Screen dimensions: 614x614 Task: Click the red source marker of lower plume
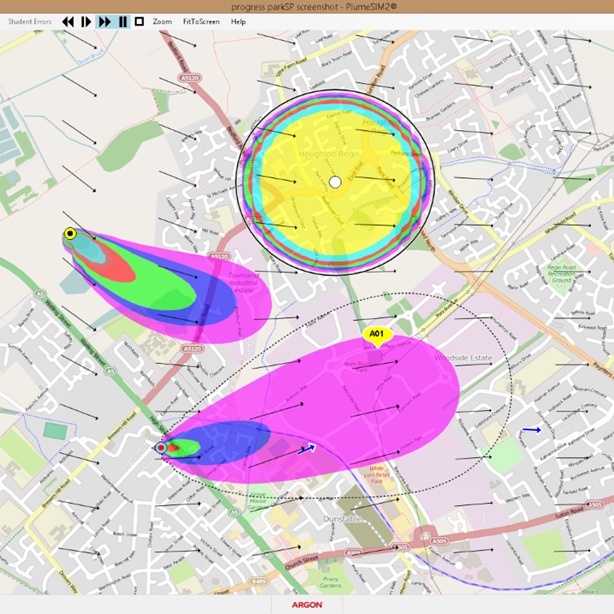pyautogui.click(x=161, y=448)
